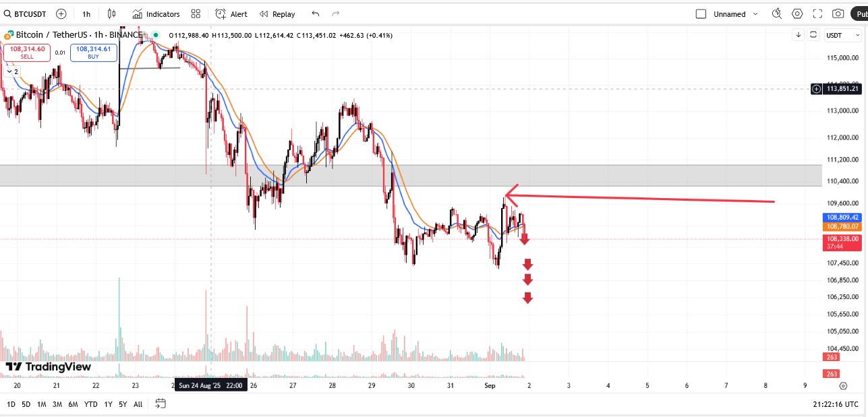Image resolution: width=868 pixels, height=417 pixels.
Task: Click the compare or add symbol plus icon
Action: point(61,13)
